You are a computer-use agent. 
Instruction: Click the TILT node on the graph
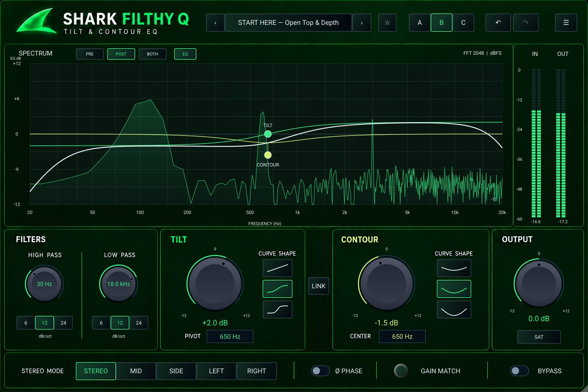point(268,134)
